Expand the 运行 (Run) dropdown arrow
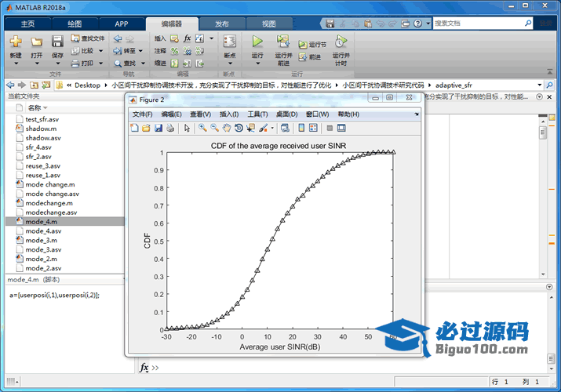Image resolution: width=561 pixels, height=392 pixels. pos(257,64)
